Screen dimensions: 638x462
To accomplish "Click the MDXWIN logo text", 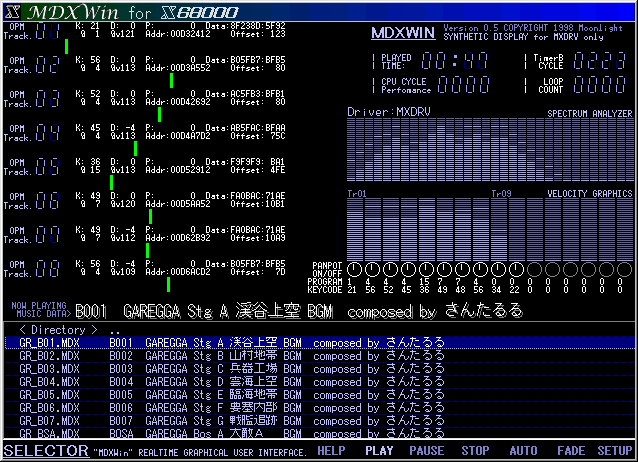I will 403,33.
